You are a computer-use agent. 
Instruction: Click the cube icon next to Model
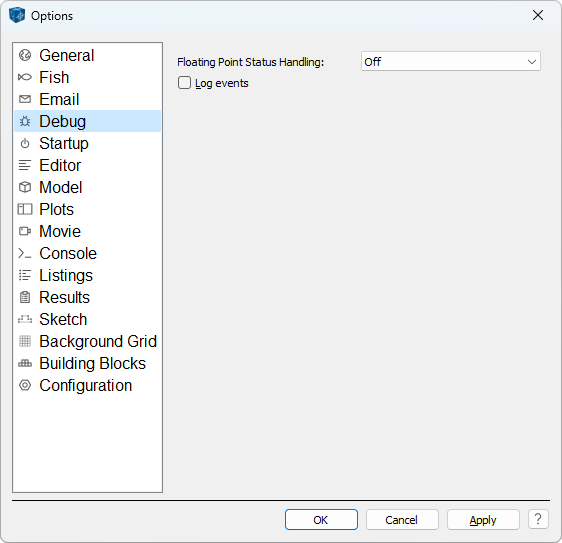point(25,187)
